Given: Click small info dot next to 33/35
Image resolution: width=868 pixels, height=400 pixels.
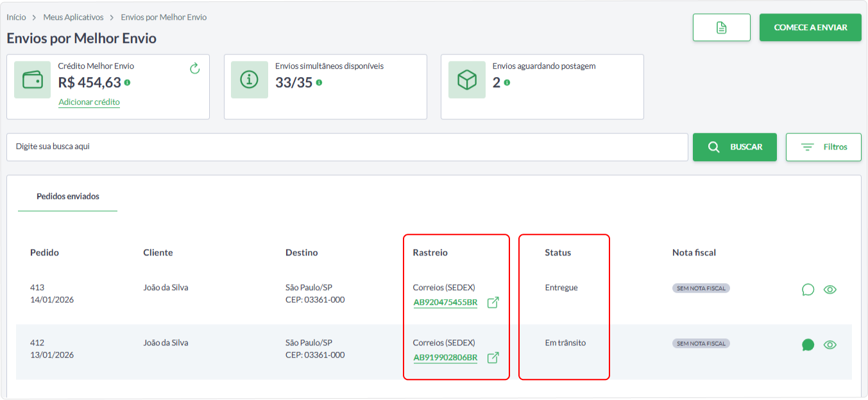Looking at the screenshot, I should click(x=319, y=83).
